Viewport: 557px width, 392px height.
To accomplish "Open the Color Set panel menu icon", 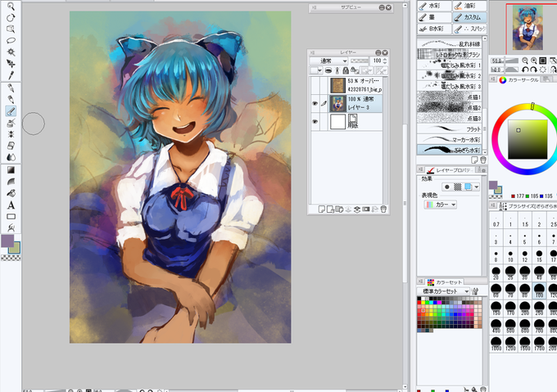I will pos(420,282).
